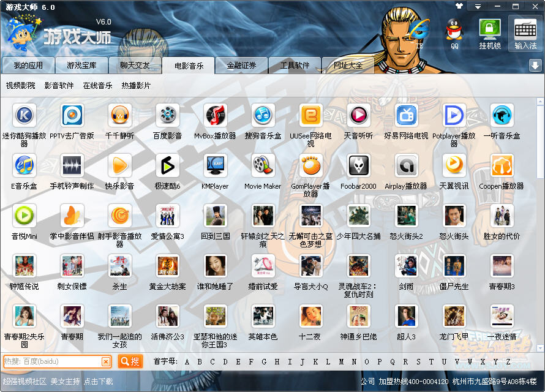Open the 聊天交友 tab
Image resolution: width=545 pixels, height=392 pixels.
(135, 66)
